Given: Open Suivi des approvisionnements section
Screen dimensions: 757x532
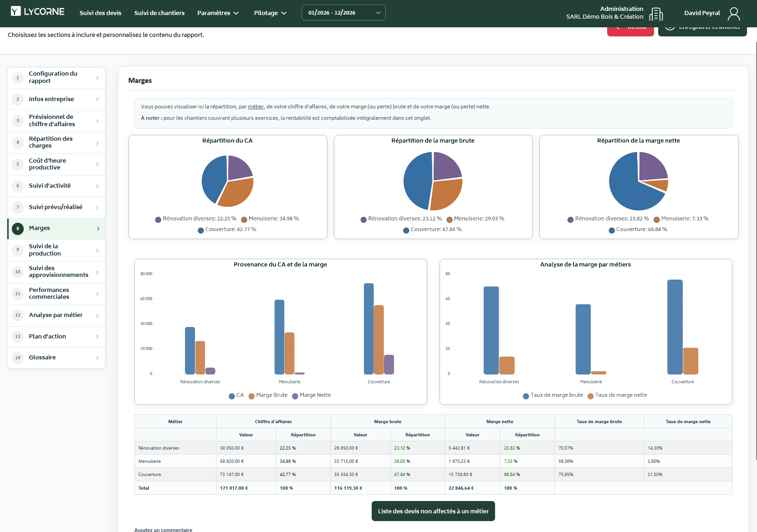Looking at the screenshot, I should 56,272.
